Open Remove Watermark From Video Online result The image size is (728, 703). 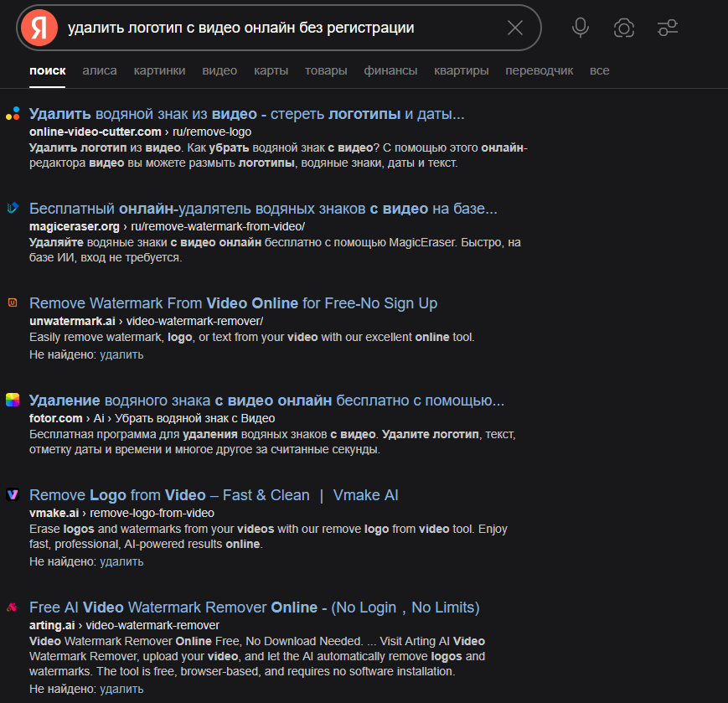233,303
